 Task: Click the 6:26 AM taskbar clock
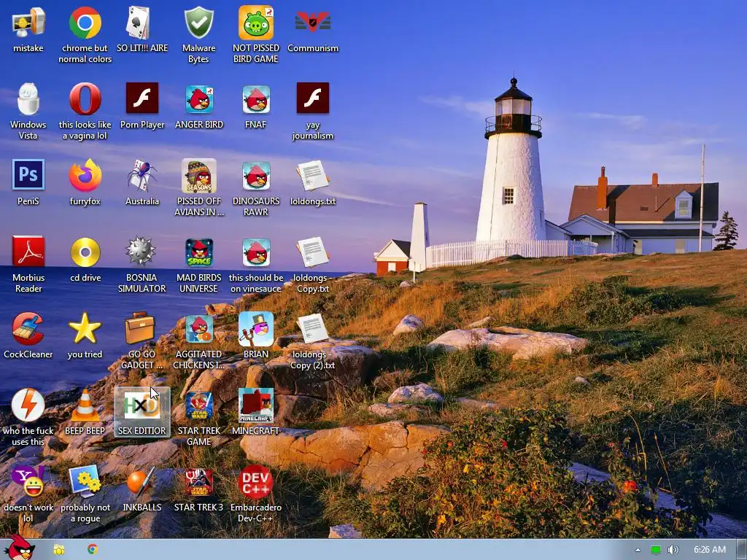point(709,550)
